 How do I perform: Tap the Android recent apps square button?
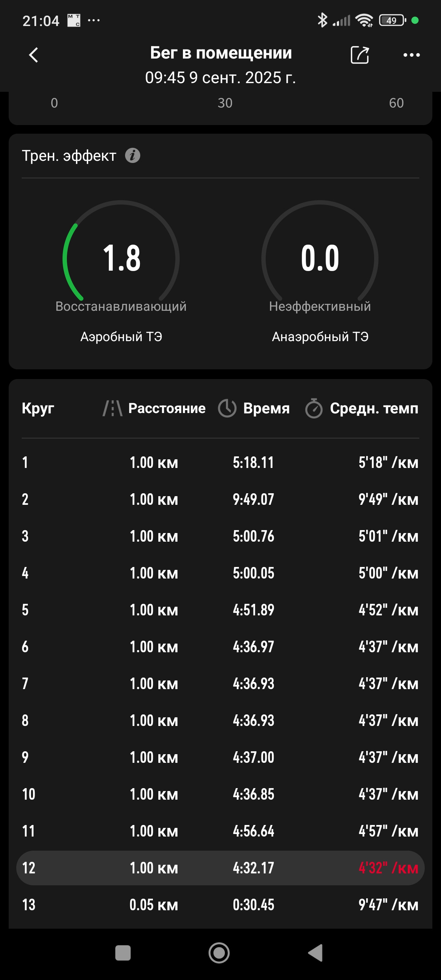(x=123, y=953)
